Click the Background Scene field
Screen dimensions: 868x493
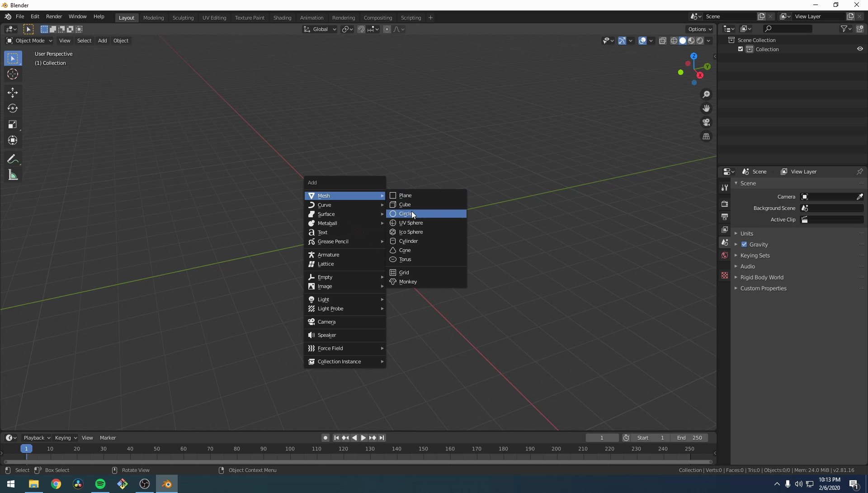832,209
